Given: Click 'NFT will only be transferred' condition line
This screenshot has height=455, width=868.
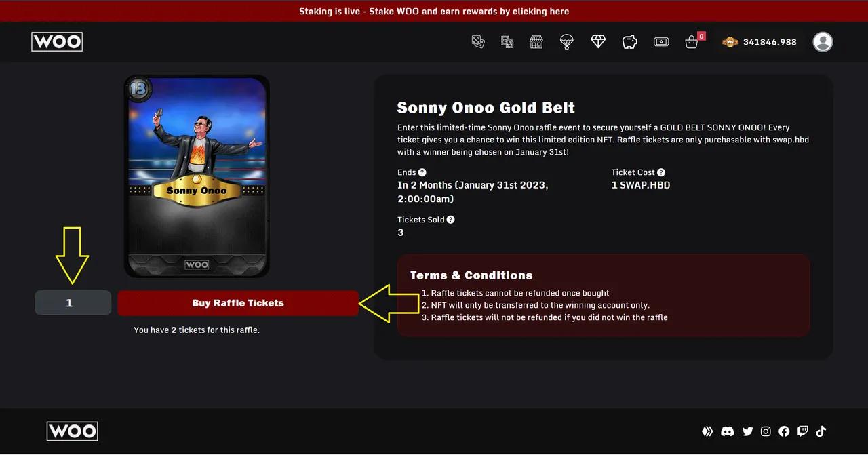Looking at the screenshot, I should tap(540, 305).
